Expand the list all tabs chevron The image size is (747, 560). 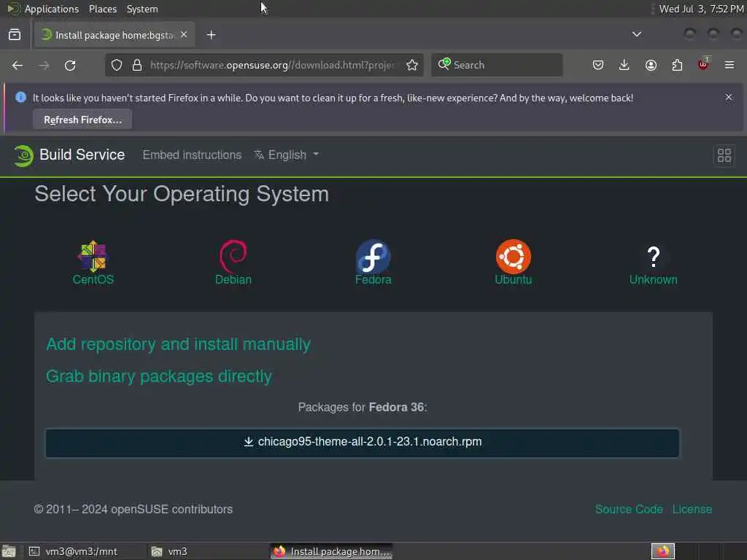(636, 34)
